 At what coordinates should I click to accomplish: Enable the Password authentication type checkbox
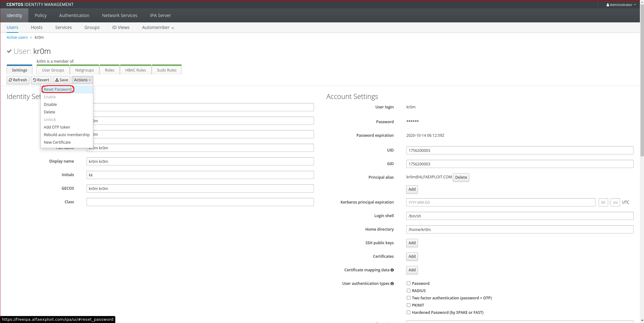point(408,284)
